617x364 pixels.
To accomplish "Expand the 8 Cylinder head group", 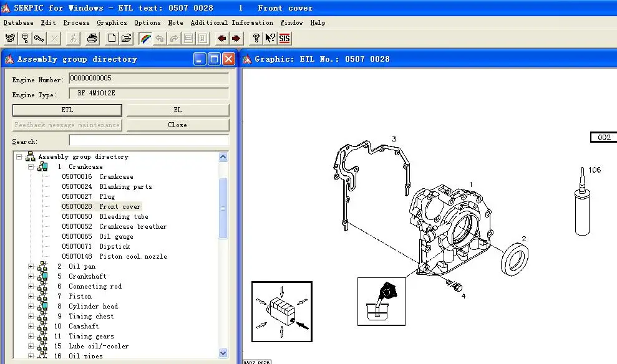I will pyautogui.click(x=31, y=306).
